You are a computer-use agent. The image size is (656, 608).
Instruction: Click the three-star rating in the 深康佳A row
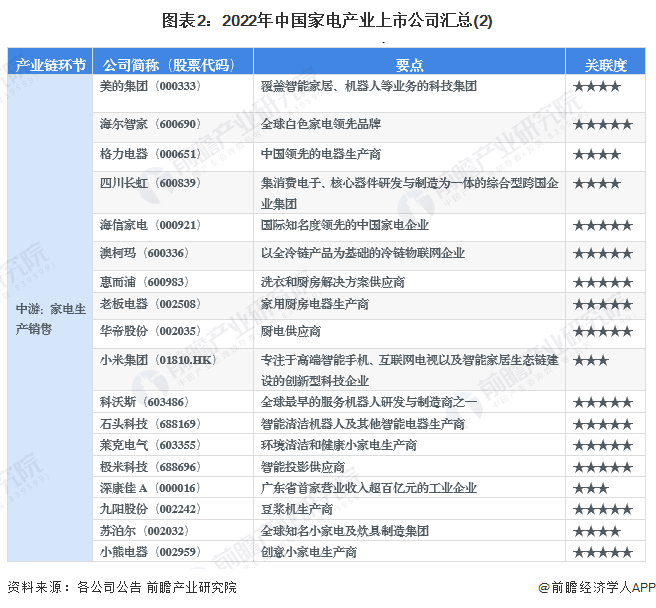point(591,489)
